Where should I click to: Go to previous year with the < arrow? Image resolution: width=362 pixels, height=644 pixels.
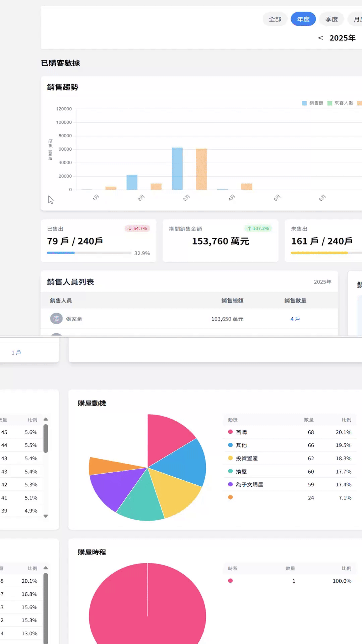click(x=320, y=38)
